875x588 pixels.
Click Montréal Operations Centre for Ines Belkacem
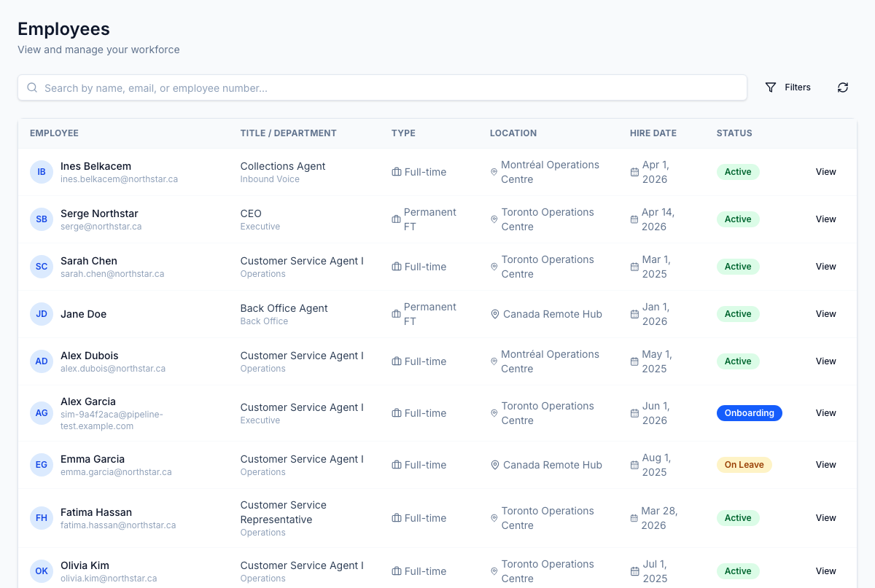click(550, 172)
